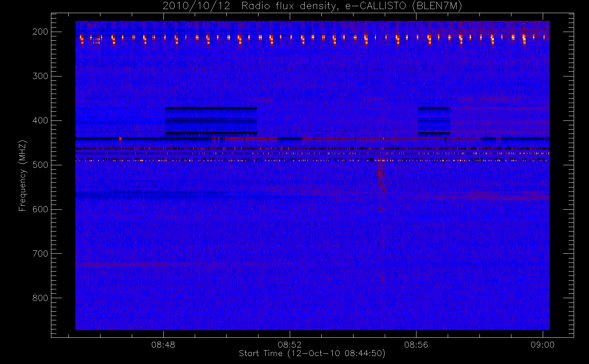Click the 200 frequency tick label
Screen dimensions: 589x364
(x=40, y=32)
